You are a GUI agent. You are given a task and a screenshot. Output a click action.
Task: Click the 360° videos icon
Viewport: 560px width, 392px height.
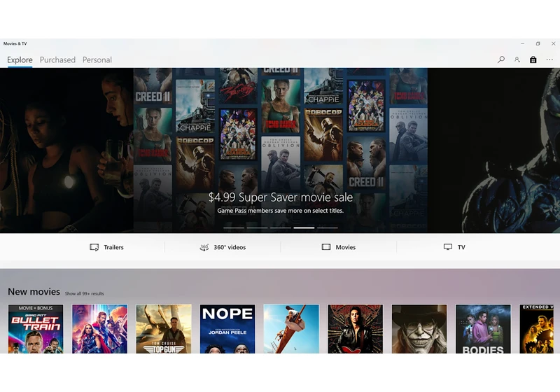[x=204, y=247]
